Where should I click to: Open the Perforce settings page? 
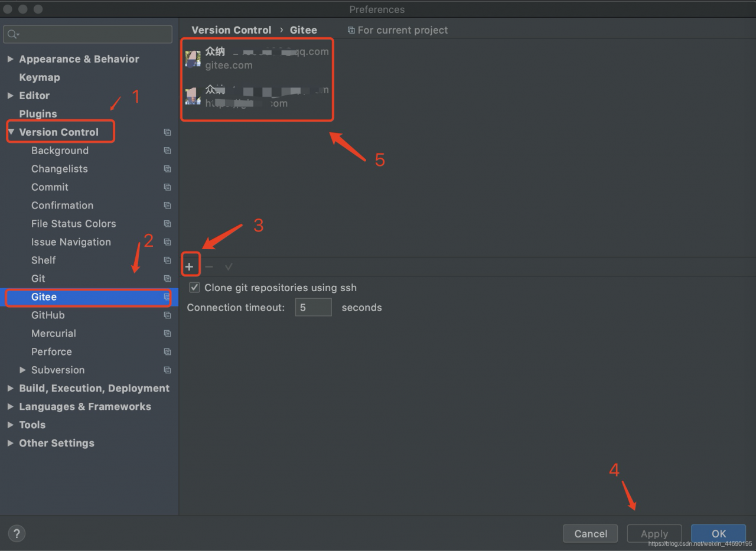(x=51, y=352)
